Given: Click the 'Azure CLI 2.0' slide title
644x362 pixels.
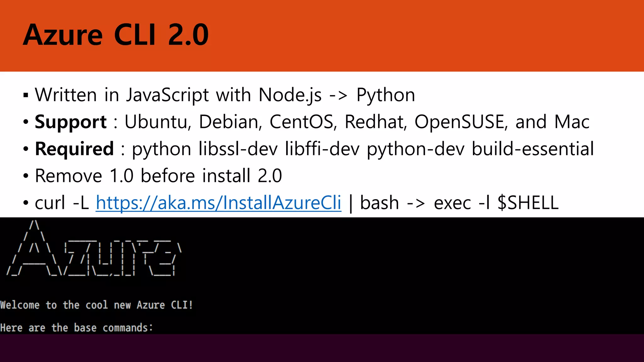Looking at the screenshot, I should coord(116,35).
